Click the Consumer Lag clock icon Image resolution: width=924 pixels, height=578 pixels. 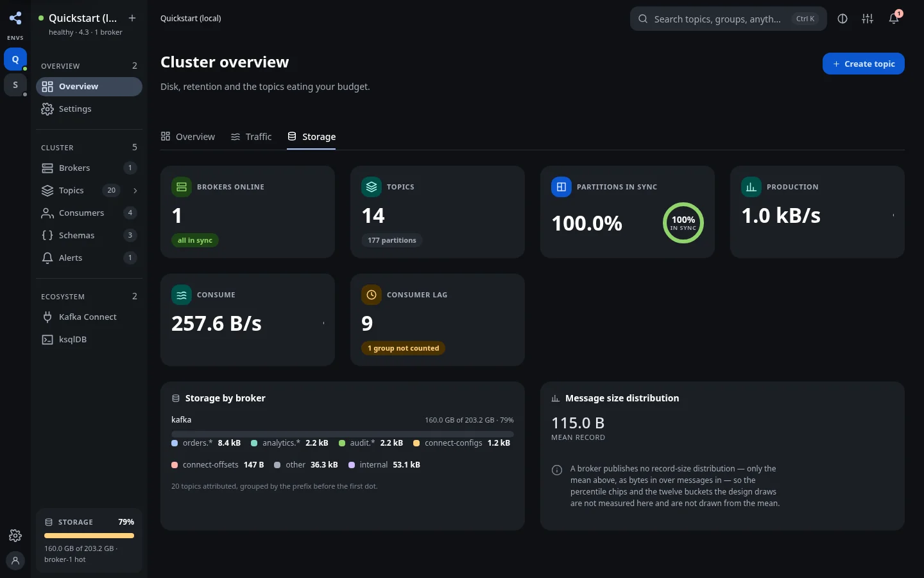coord(372,295)
